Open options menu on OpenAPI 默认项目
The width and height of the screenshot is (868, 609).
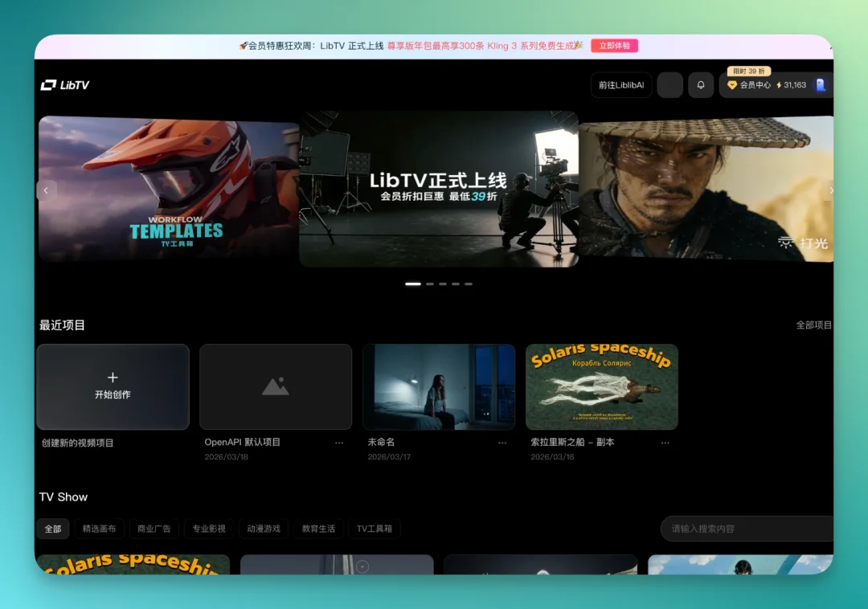(x=340, y=442)
